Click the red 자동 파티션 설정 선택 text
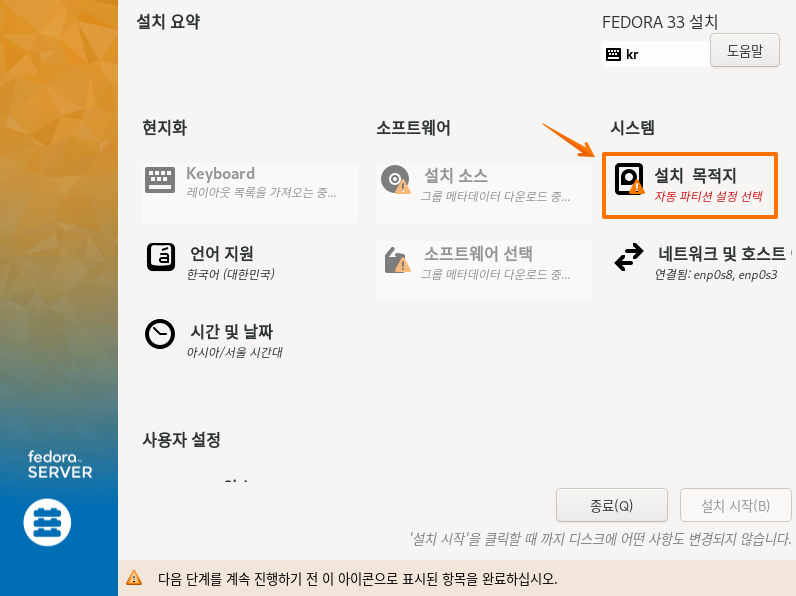The height and width of the screenshot is (596, 796). point(708,196)
